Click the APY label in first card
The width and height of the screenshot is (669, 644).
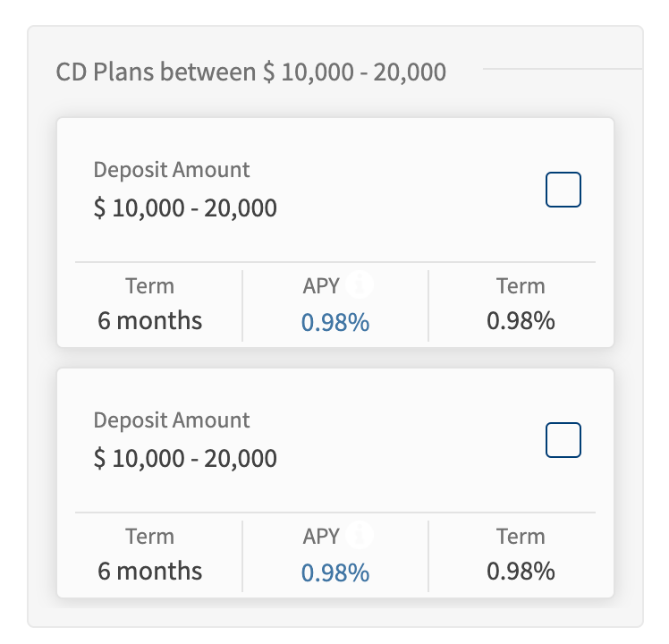pos(321,285)
